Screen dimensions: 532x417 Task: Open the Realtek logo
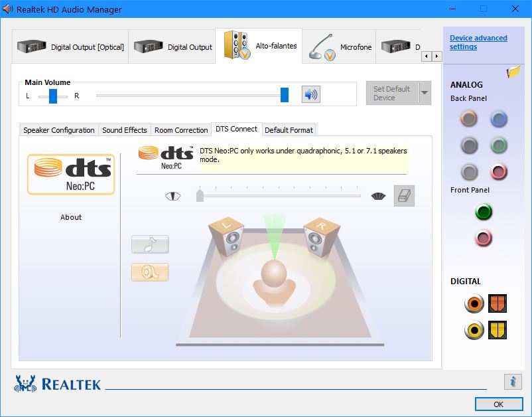(x=57, y=384)
